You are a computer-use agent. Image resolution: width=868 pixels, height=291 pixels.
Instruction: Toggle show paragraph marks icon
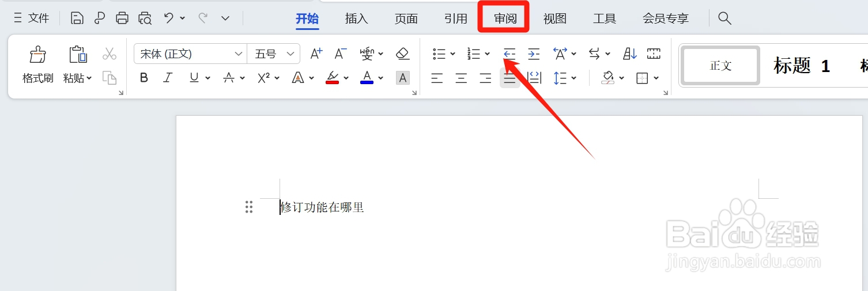pos(654,54)
